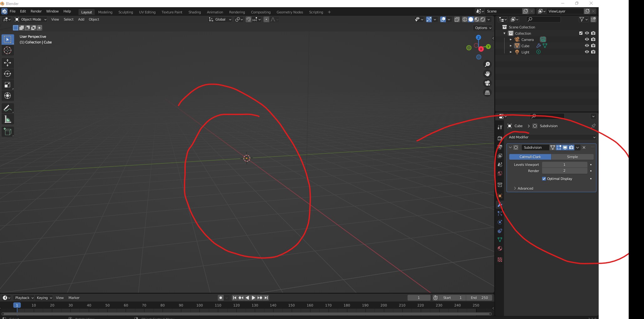Image resolution: width=644 pixels, height=319 pixels.
Task: Select the Cursor tool in left toolbar
Action: 8,50
